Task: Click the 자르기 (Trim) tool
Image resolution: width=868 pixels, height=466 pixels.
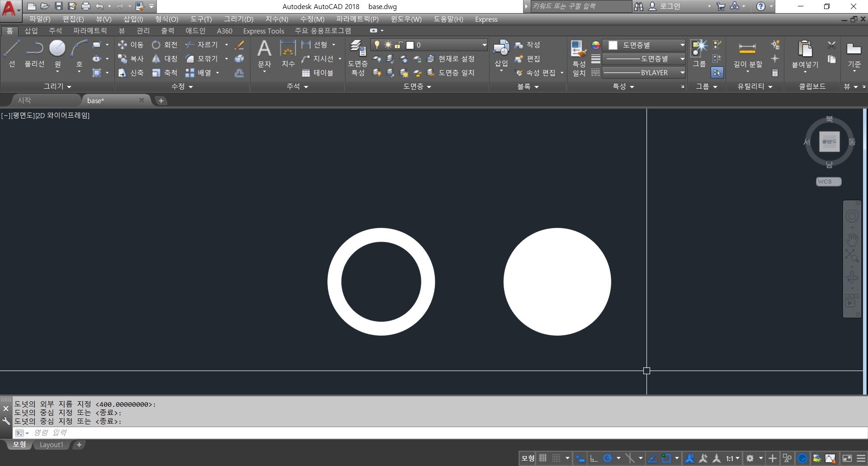Action: 202,45
